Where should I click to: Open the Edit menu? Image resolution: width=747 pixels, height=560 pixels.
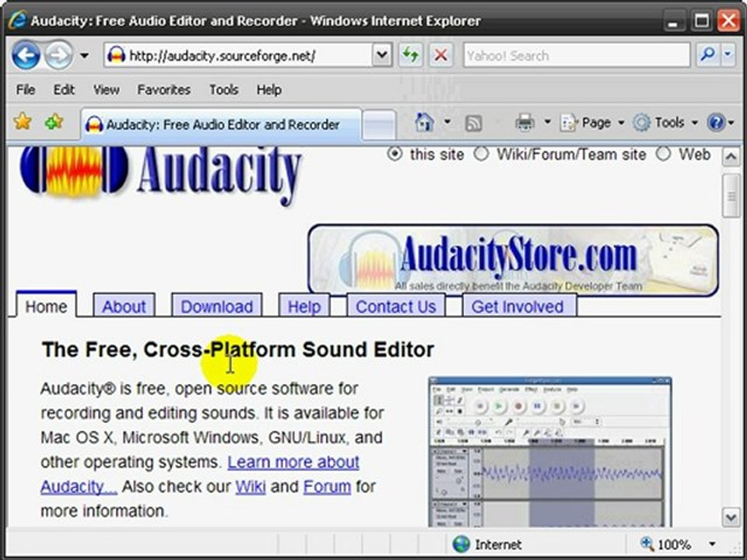(64, 89)
